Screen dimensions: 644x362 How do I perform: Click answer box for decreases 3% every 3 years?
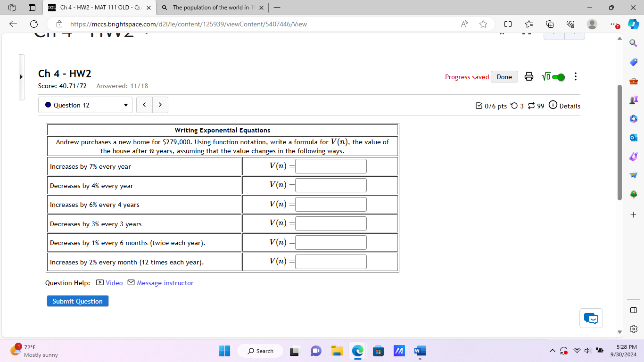(x=331, y=223)
